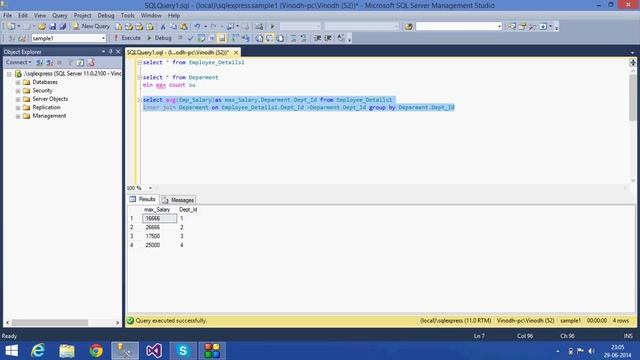Open the File menu
This screenshot has height=360, width=640.
pos(7,16)
